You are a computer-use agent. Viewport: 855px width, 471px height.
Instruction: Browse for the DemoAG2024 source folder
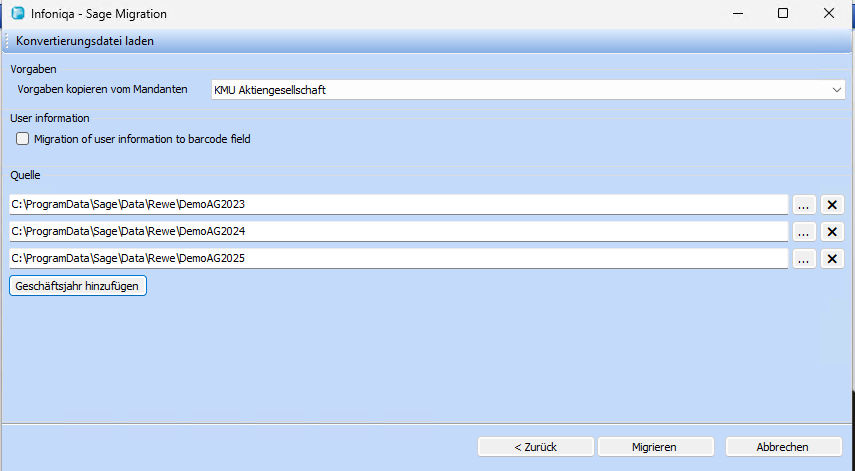(x=804, y=231)
